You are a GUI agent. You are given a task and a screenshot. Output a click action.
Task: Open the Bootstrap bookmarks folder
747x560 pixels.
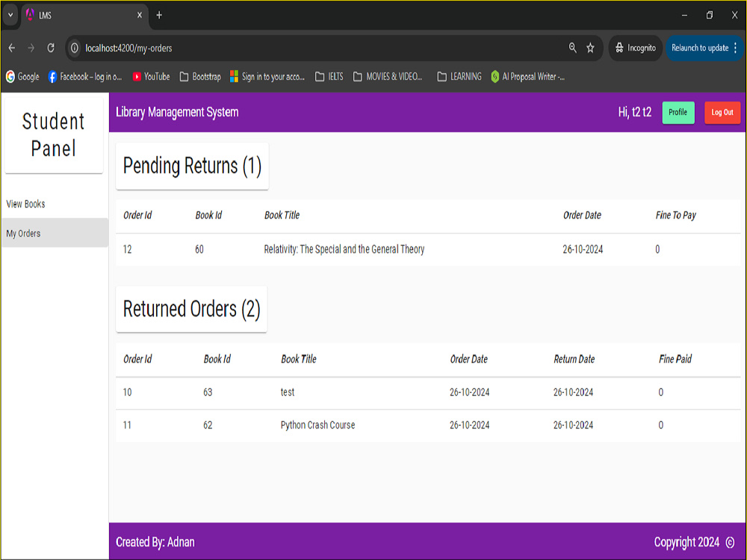[200, 77]
